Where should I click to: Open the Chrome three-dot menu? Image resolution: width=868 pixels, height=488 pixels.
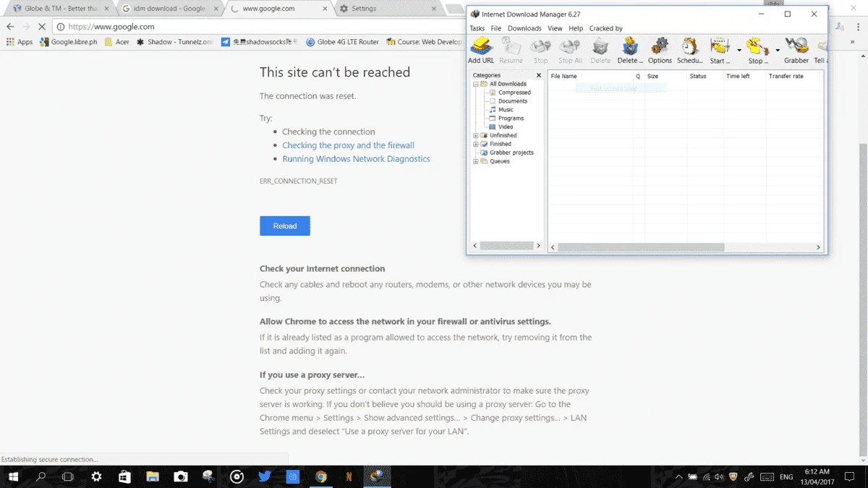[x=858, y=27]
